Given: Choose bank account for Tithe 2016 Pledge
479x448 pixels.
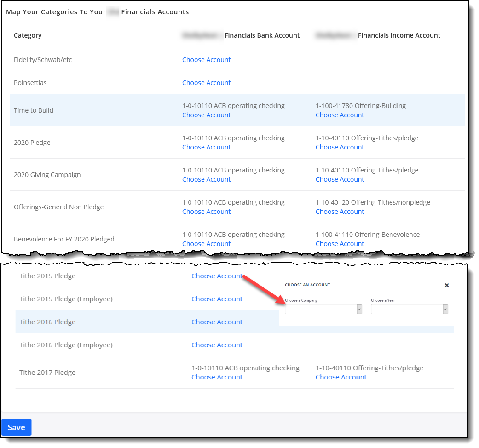Looking at the screenshot, I should click(217, 322).
